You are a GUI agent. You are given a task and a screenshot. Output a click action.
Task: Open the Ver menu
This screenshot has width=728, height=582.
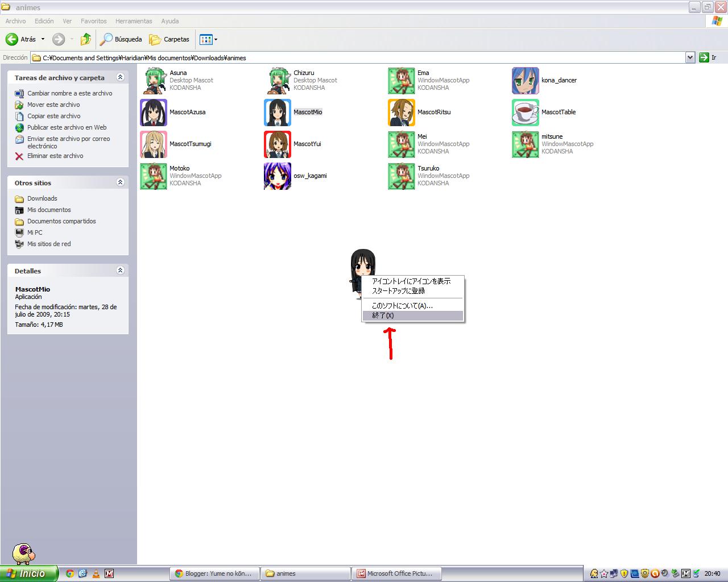click(67, 21)
